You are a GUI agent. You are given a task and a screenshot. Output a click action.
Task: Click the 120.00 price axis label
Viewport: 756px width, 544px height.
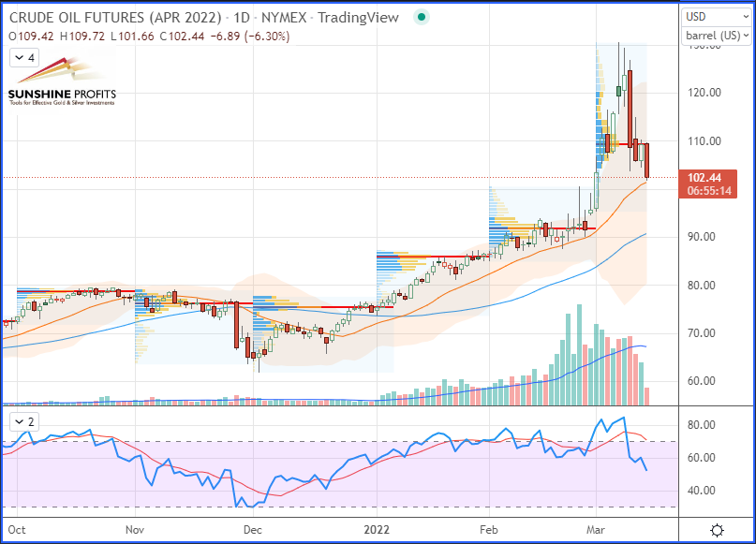click(704, 93)
